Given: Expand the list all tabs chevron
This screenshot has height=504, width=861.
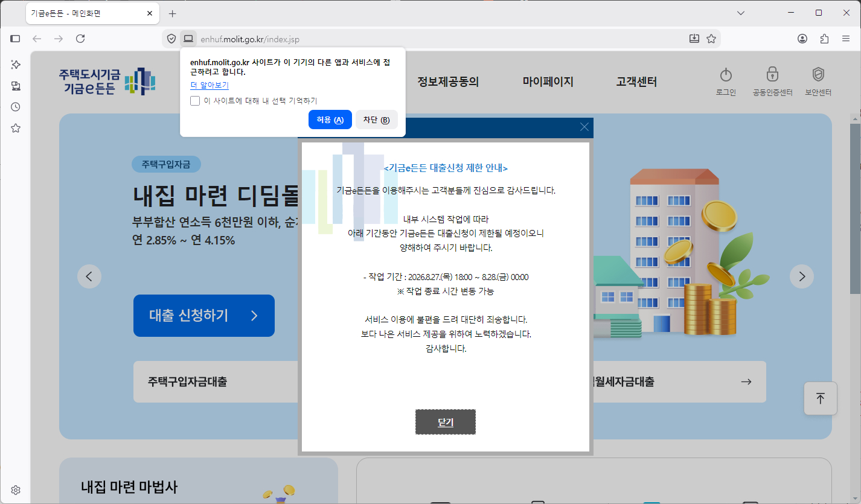Looking at the screenshot, I should (x=741, y=13).
